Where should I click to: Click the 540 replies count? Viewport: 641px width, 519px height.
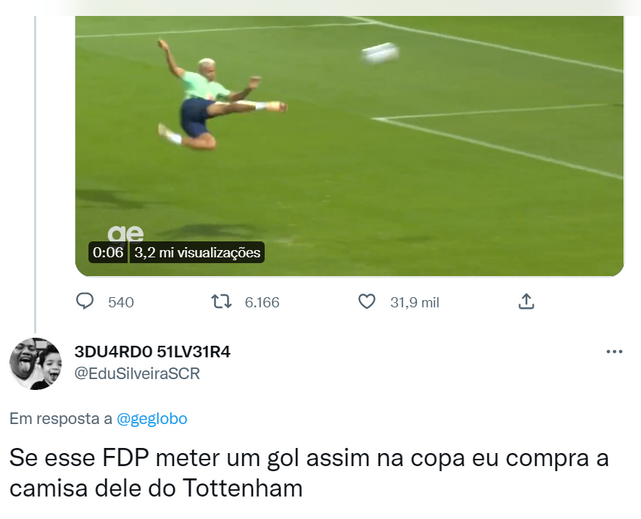click(x=121, y=302)
